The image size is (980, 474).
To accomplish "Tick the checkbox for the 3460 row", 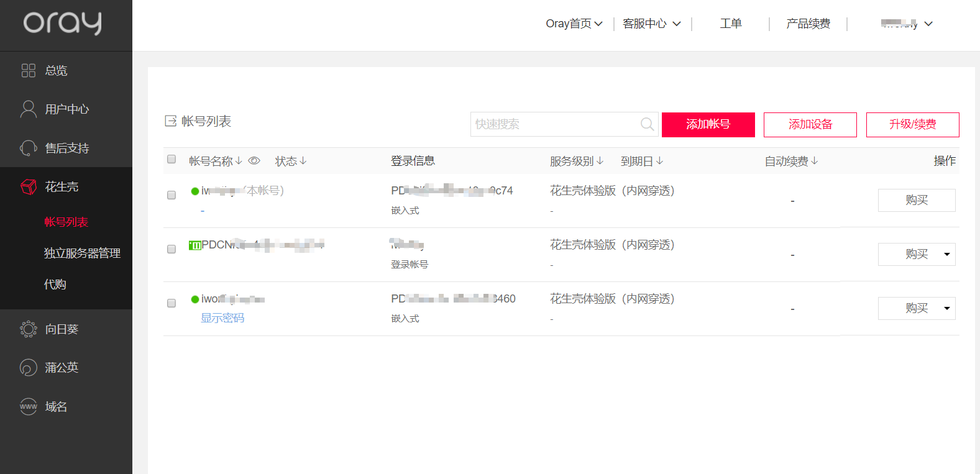I will (172, 303).
